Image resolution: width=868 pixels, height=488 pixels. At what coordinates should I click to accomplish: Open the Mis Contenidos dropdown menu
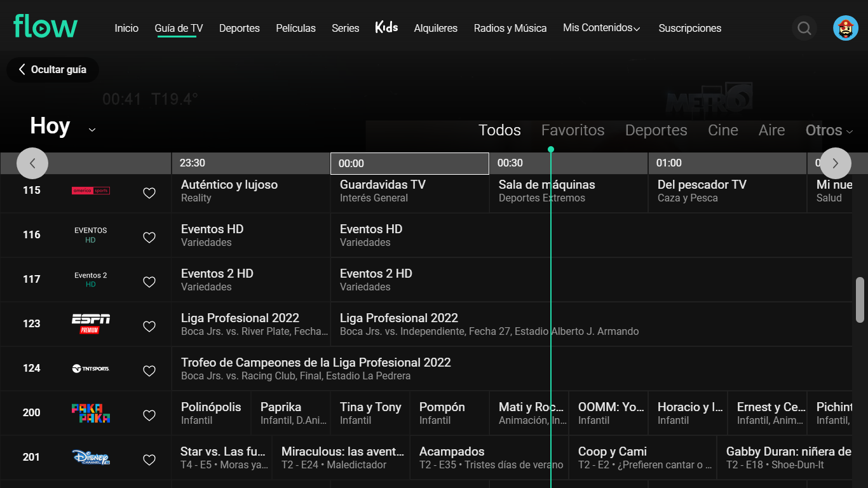tap(602, 28)
